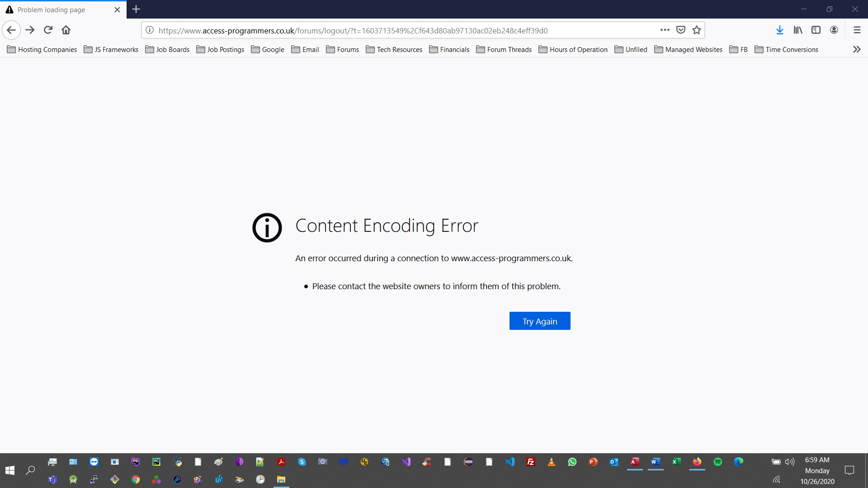The image size is (868, 488).
Task: Show site information for the URL
Action: [x=150, y=30]
